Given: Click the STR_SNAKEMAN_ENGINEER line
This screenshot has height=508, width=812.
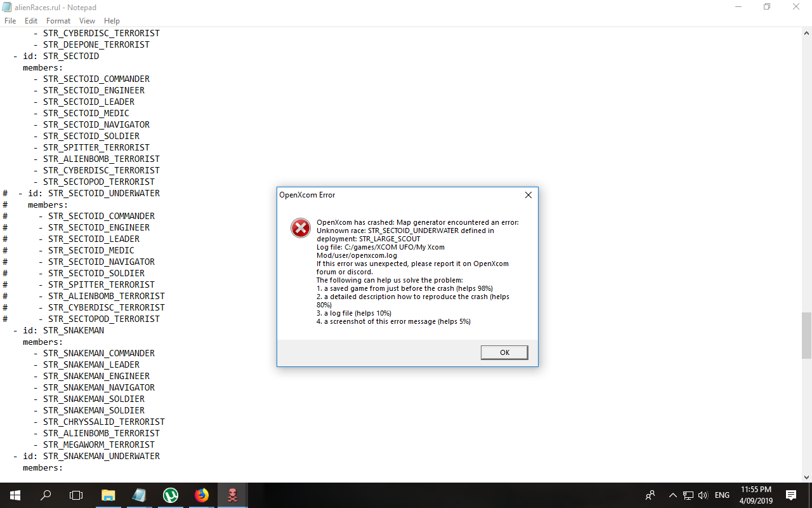Looking at the screenshot, I should point(91,376).
